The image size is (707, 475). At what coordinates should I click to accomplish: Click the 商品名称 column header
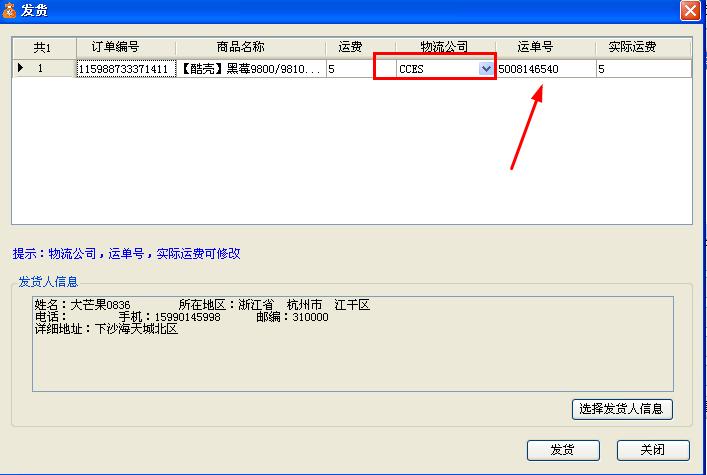pyautogui.click(x=250, y=47)
